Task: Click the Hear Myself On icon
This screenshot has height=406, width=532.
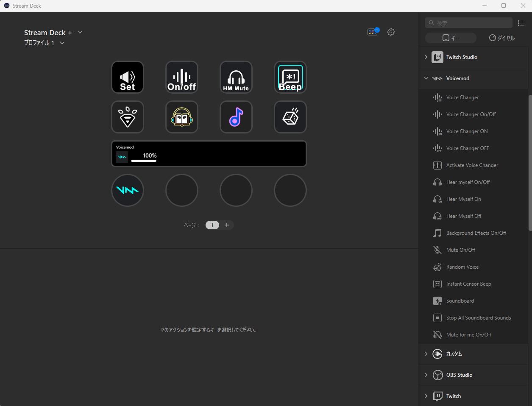Action: click(x=437, y=199)
